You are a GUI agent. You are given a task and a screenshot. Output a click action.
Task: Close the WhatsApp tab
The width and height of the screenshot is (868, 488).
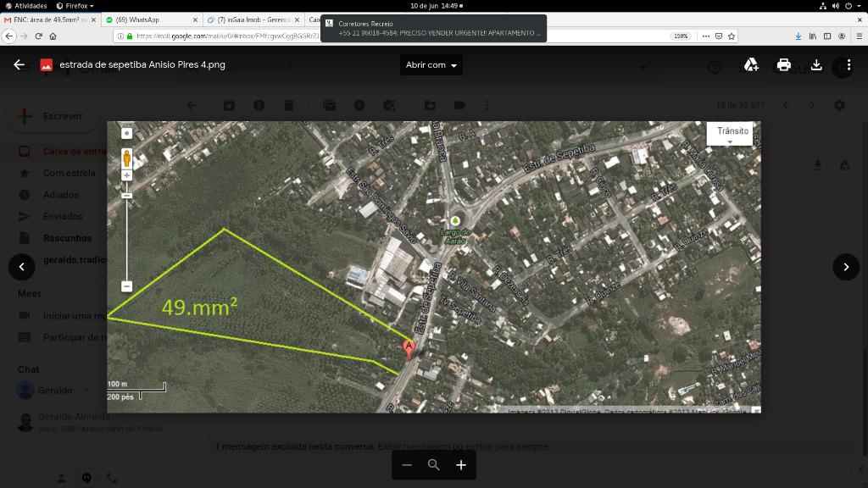tap(196, 19)
